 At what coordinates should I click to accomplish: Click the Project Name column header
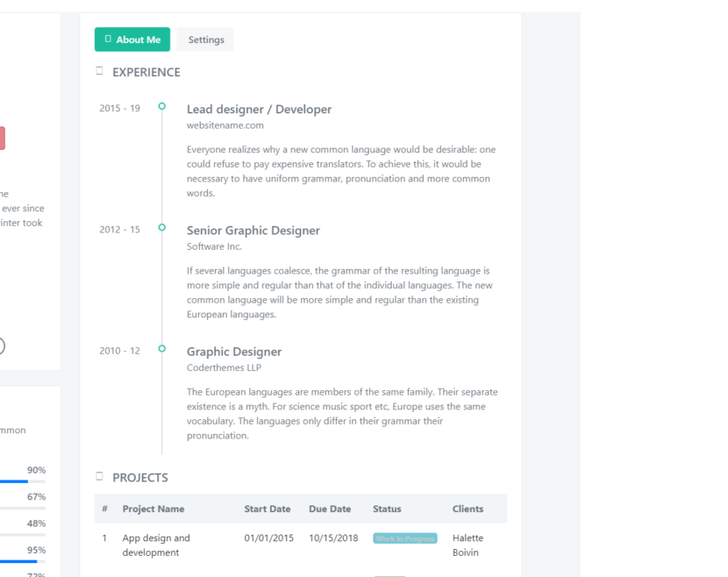(153, 509)
